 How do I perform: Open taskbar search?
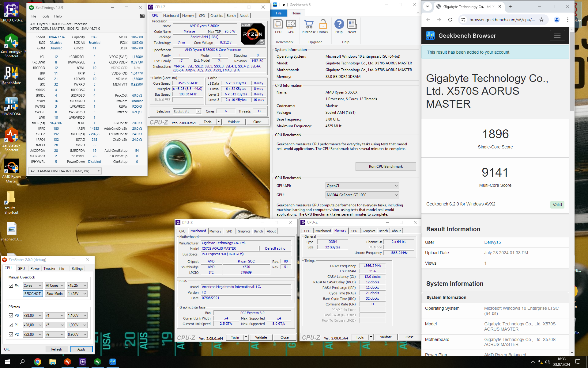22,362
